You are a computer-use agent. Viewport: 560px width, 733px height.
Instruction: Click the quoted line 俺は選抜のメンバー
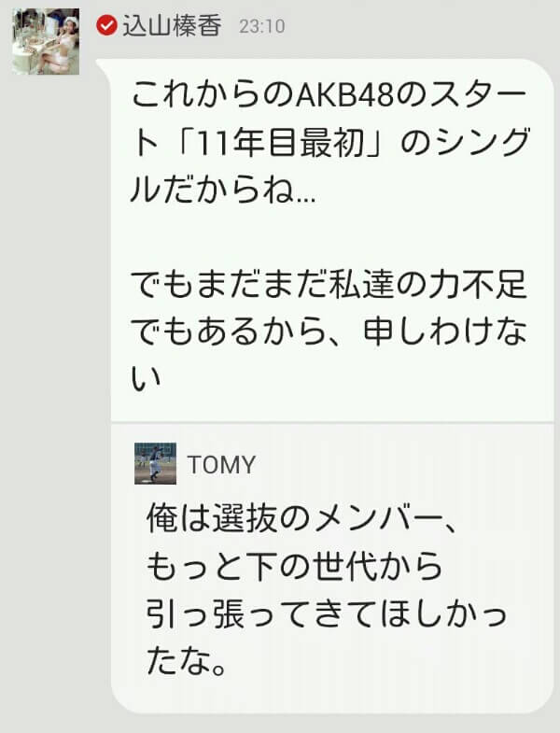click(302, 519)
